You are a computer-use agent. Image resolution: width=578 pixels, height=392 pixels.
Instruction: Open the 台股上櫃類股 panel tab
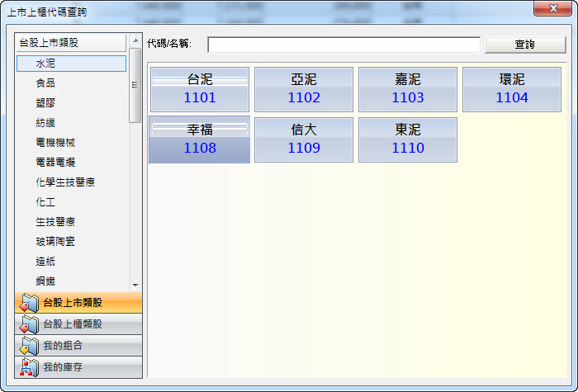(x=79, y=324)
